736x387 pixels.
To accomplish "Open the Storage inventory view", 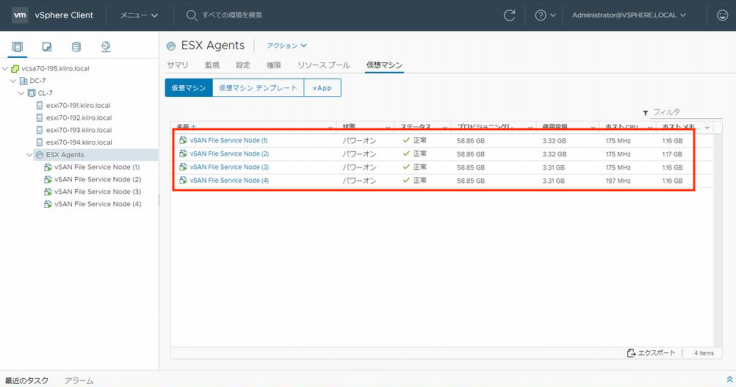I will 76,46.
